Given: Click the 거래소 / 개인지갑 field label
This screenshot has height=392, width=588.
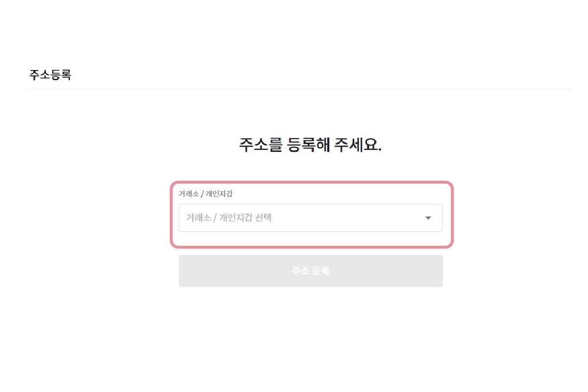Looking at the screenshot, I should pyautogui.click(x=206, y=194).
